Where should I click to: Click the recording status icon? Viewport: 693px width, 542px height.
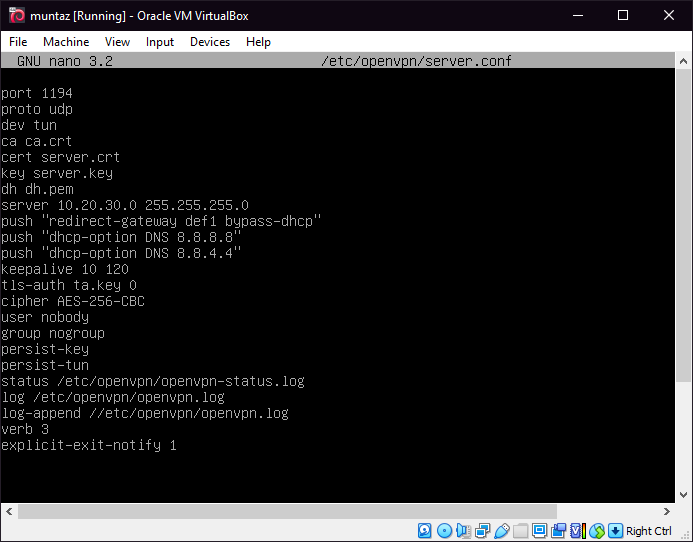coord(559,531)
